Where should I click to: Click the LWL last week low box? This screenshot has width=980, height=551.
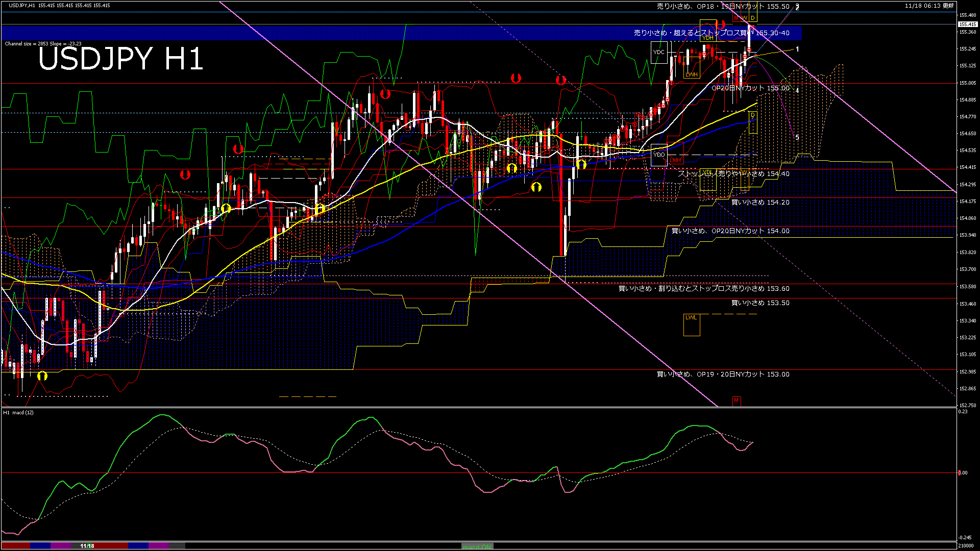coord(691,324)
